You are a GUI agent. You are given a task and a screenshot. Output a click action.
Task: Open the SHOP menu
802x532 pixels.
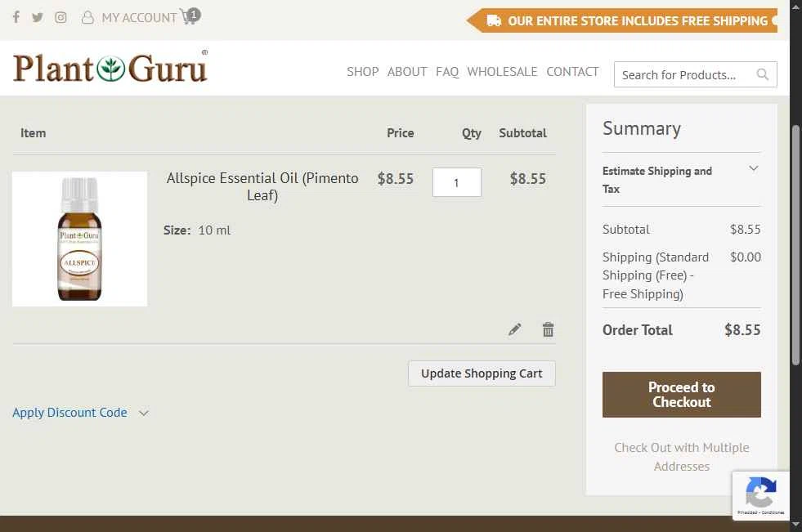[x=363, y=72]
